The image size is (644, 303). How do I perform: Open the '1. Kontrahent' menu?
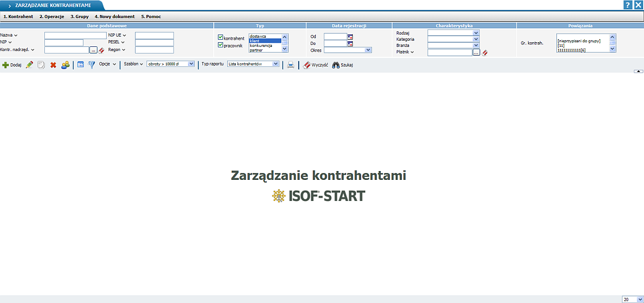(18, 16)
